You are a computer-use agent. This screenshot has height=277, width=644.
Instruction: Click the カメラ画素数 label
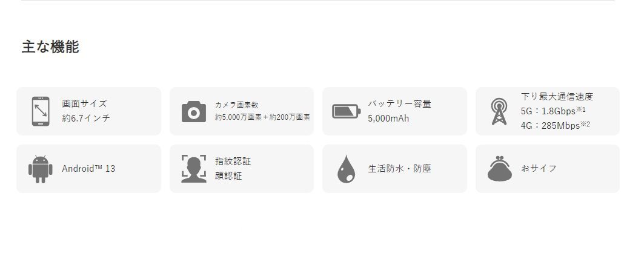pyautogui.click(x=236, y=105)
